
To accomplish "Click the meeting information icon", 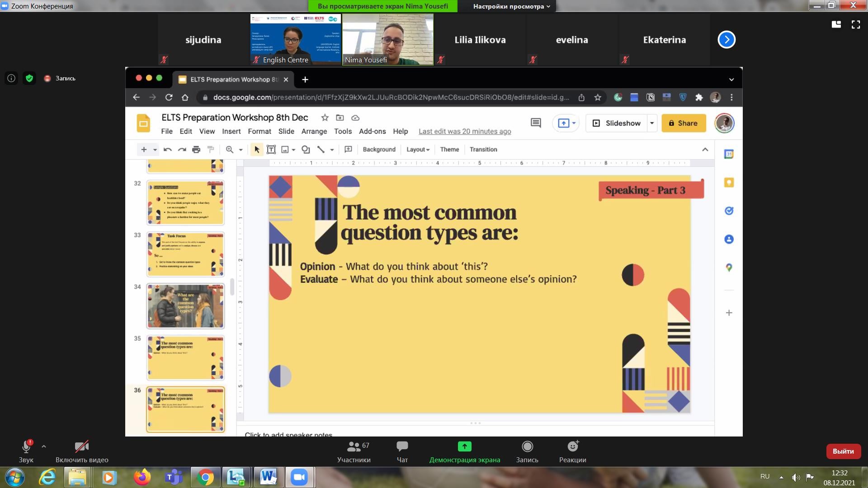I will click(11, 78).
